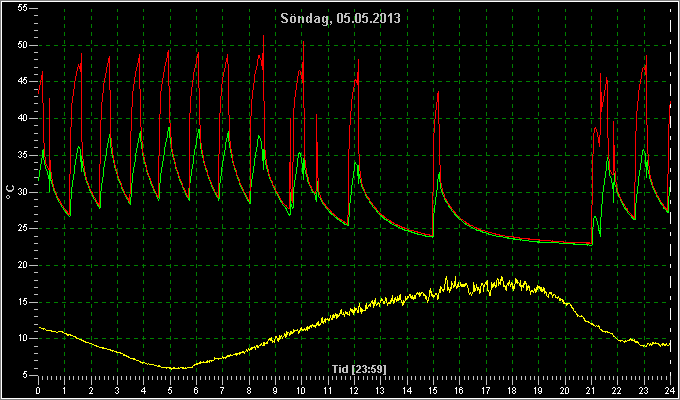Click hour 22 on the time axis
Viewport: 680px width, 400px height.
618,390
